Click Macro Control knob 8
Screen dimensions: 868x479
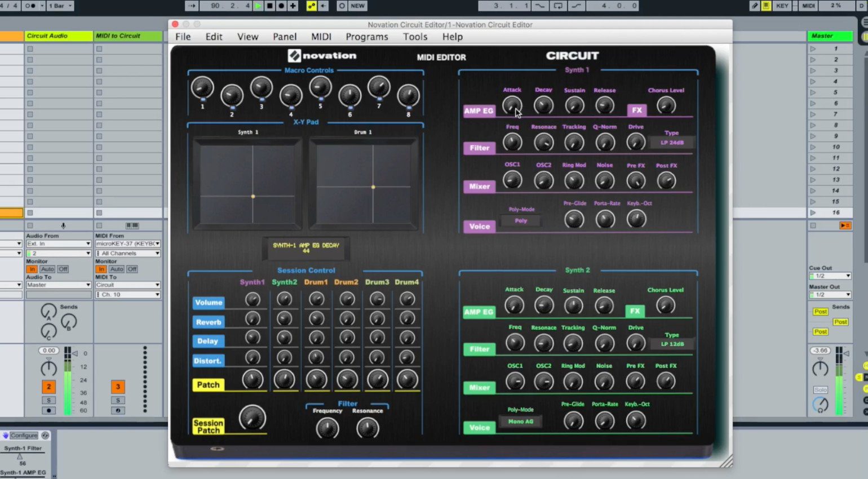tap(409, 96)
